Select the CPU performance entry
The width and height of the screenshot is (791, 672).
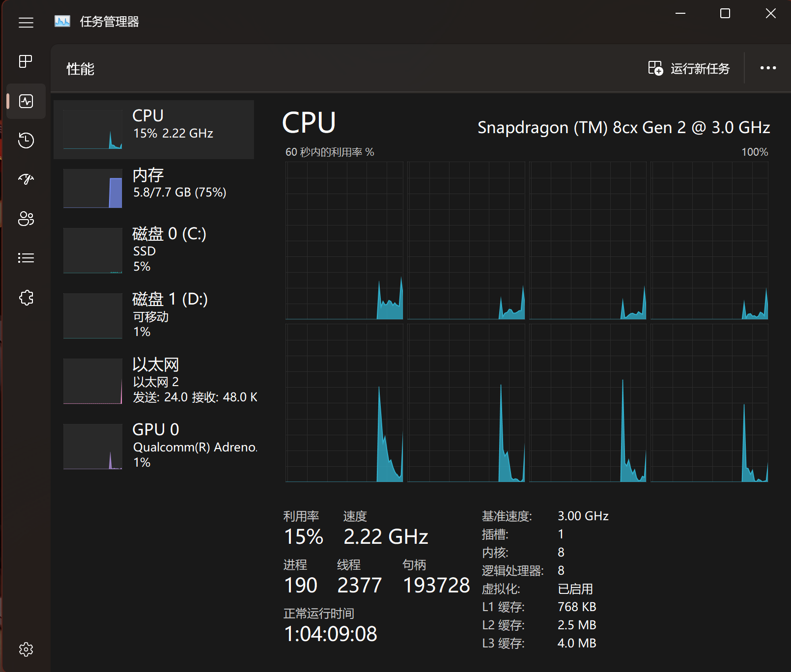154,130
